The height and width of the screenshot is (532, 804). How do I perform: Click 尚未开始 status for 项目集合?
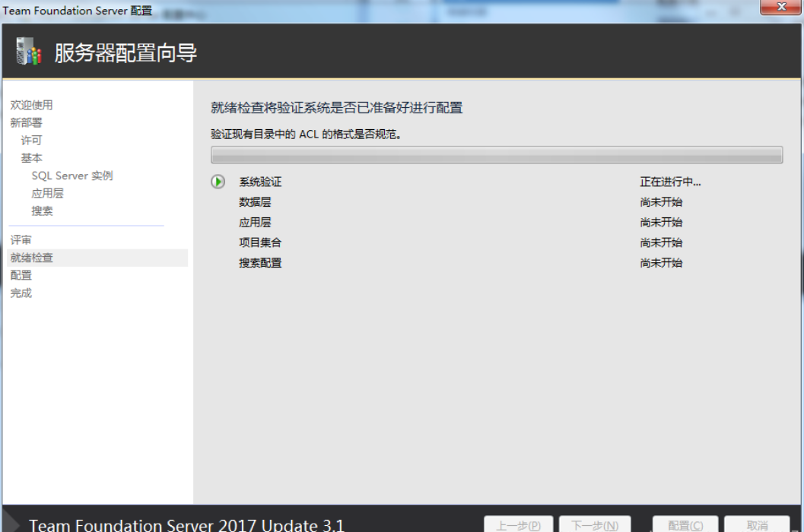(661, 242)
